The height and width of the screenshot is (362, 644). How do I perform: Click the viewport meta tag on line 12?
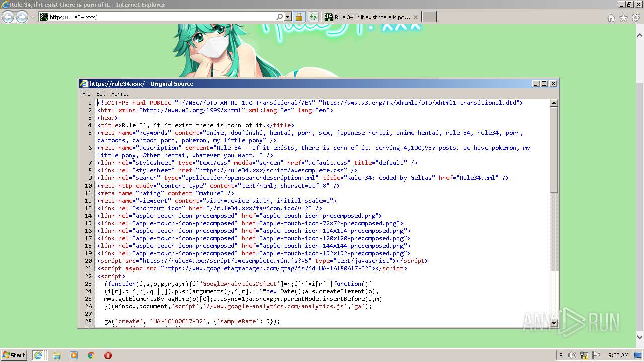point(216,201)
